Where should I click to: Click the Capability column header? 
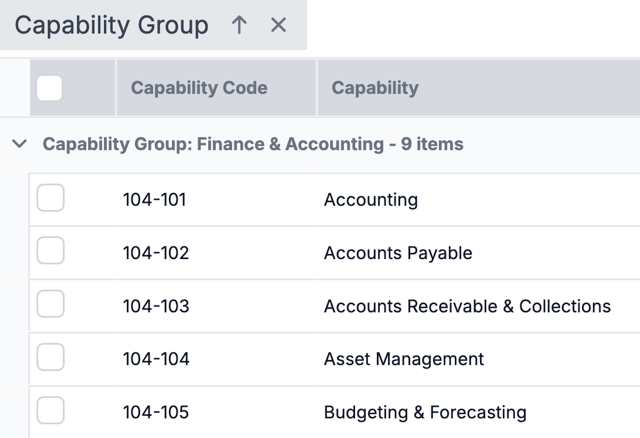(375, 88)
